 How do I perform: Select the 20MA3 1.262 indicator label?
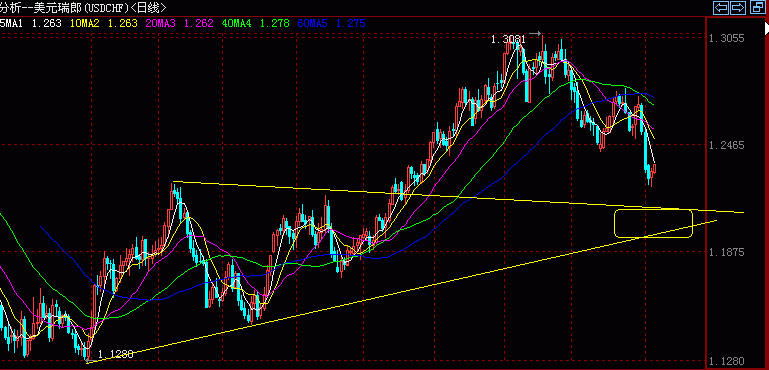[x=180, y=23]
